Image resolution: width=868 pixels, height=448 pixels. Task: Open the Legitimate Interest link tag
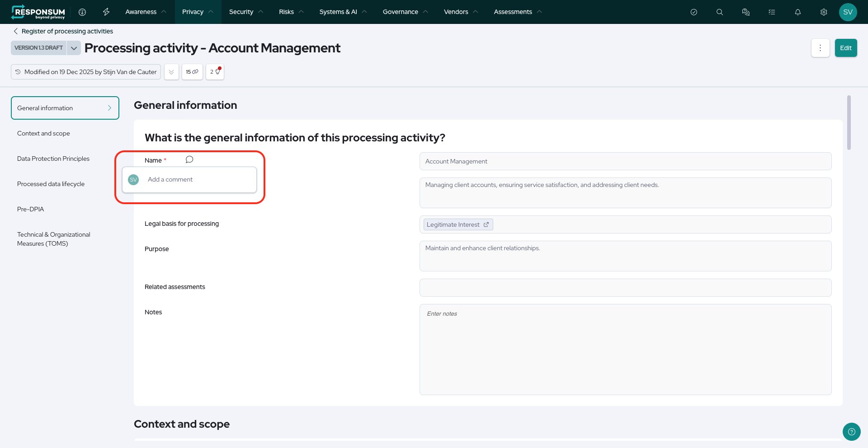pyautogui.click(x=458, y=224)
